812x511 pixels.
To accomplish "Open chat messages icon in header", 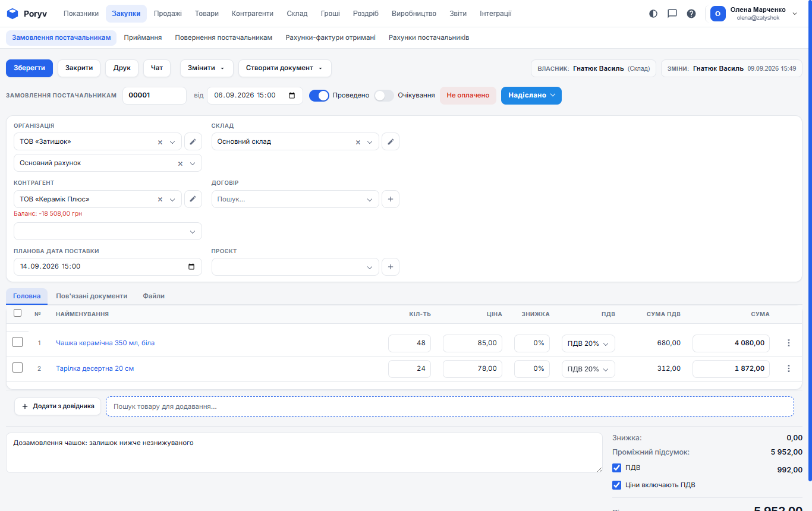I will click(x=672, y=14).
